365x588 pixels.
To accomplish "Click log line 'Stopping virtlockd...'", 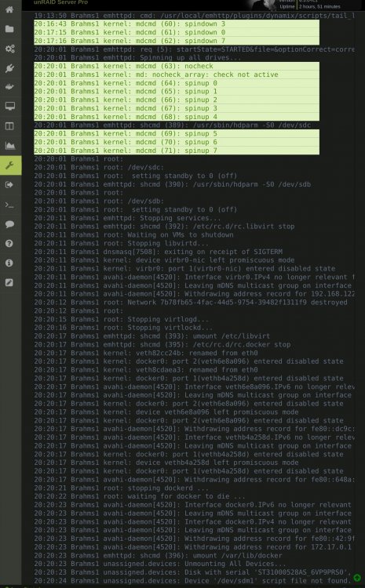I will tap(123, 328).
